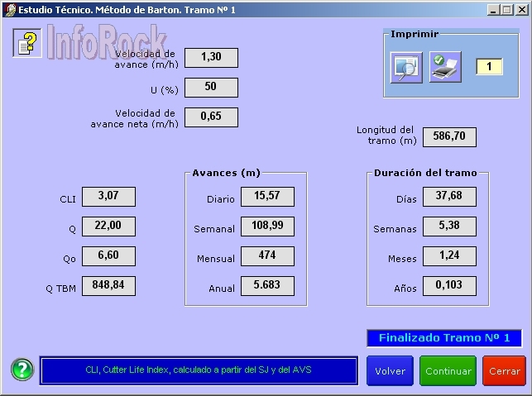Click the title bar application icon

tap(8, 9)
